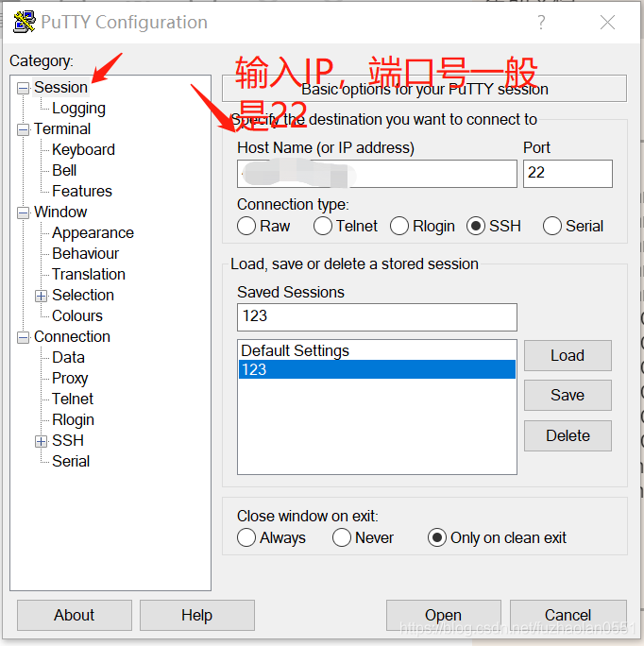Open the Keyboard settings category
This screenshot has width=644, height=646.
pyautogui.click(x=83, y=150)
